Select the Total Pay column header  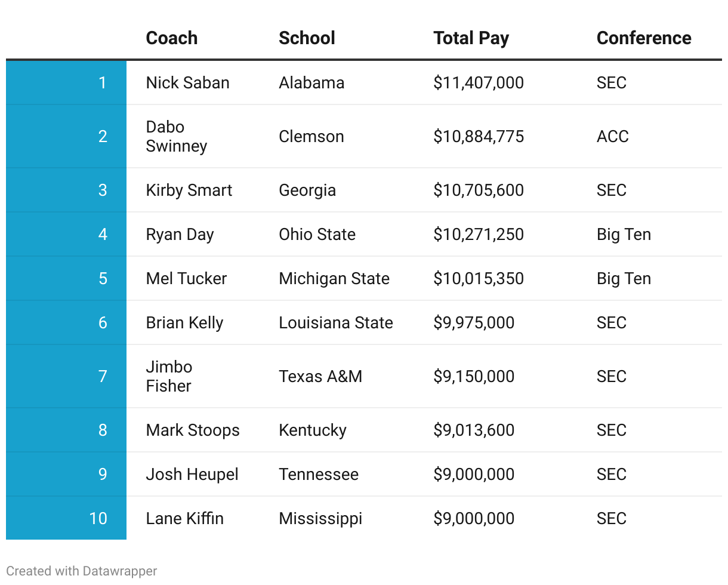pyautogui.click(x=471, y=39)
